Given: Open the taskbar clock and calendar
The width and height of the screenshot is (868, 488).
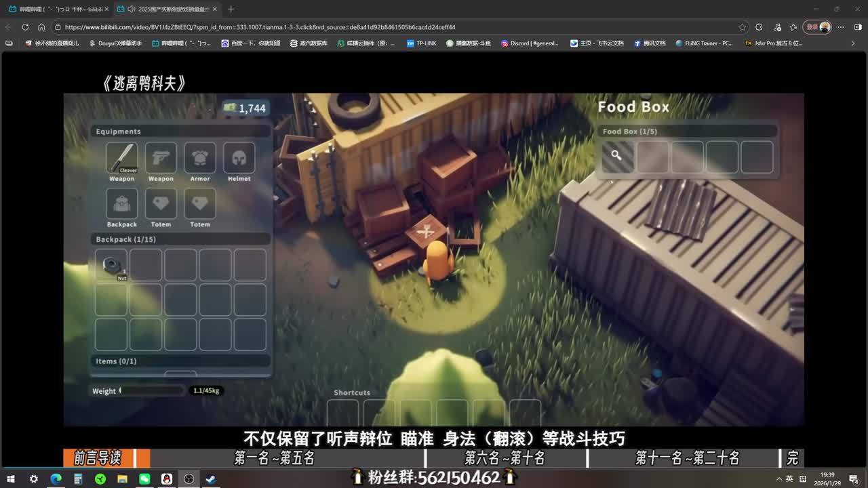Looking at the screenshot, I should coord(828,479).
